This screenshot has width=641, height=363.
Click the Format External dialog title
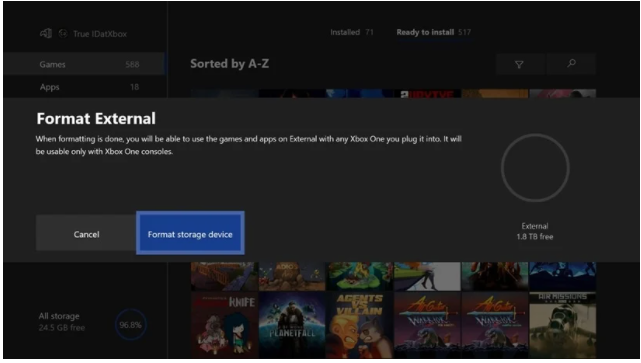point(96,119)
